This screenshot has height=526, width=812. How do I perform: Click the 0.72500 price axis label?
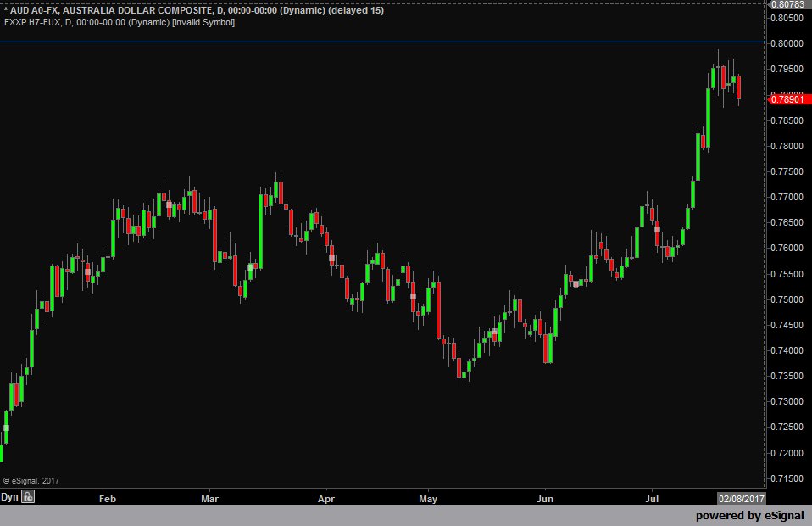(787, 428)
